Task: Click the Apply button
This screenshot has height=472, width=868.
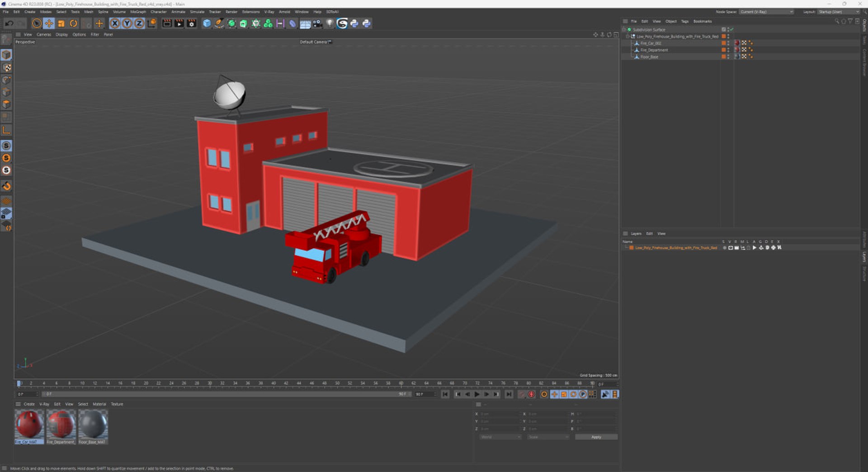Action: 596,437
